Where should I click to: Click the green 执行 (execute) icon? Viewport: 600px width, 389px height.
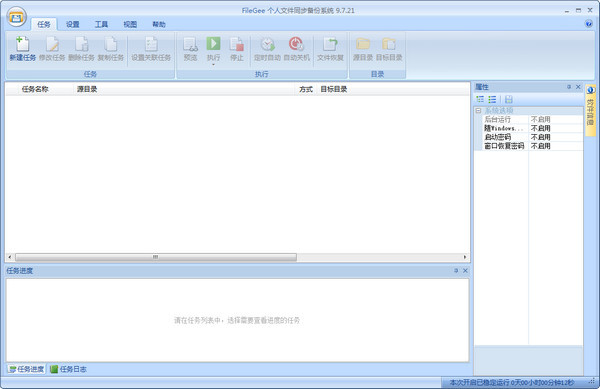[x=214, y=44]
